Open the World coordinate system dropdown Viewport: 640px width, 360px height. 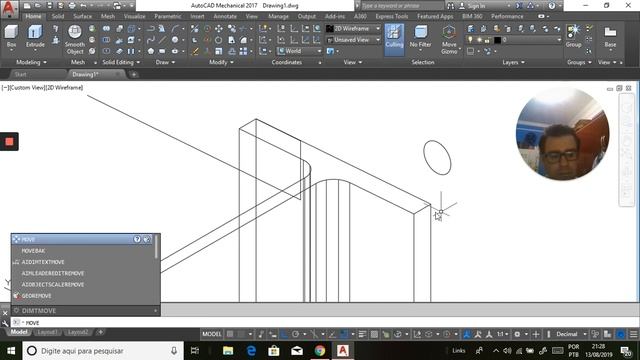pos(300,51)
